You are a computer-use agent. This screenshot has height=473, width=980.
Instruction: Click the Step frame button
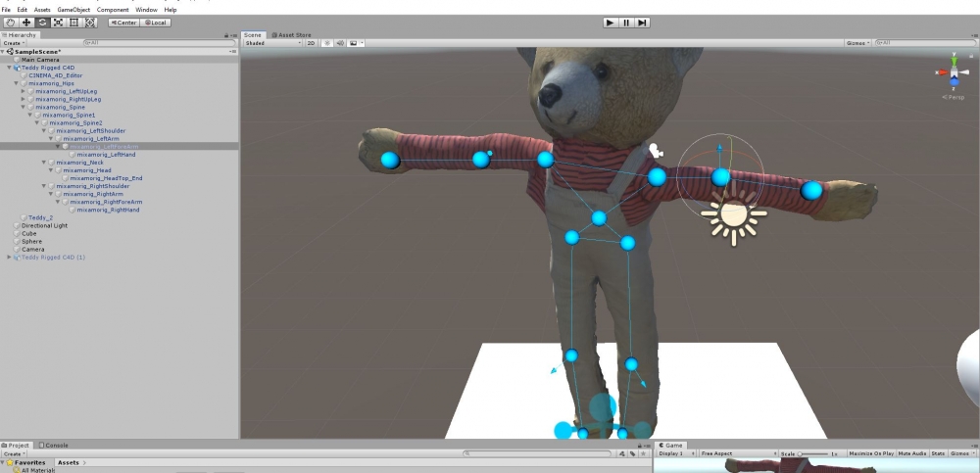[642, 22]
